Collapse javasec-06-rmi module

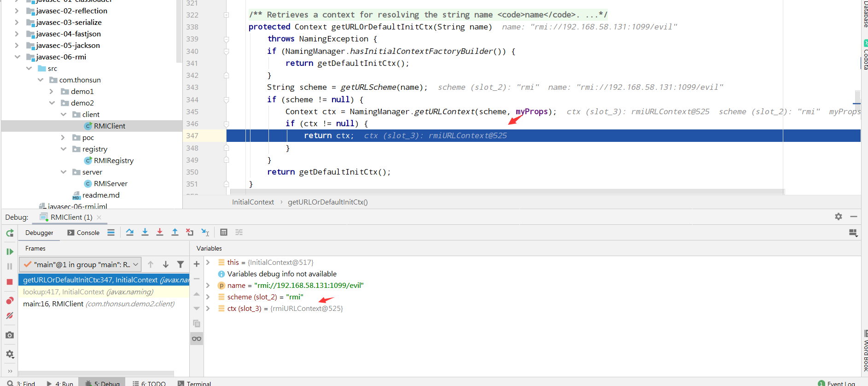[17, 57]
